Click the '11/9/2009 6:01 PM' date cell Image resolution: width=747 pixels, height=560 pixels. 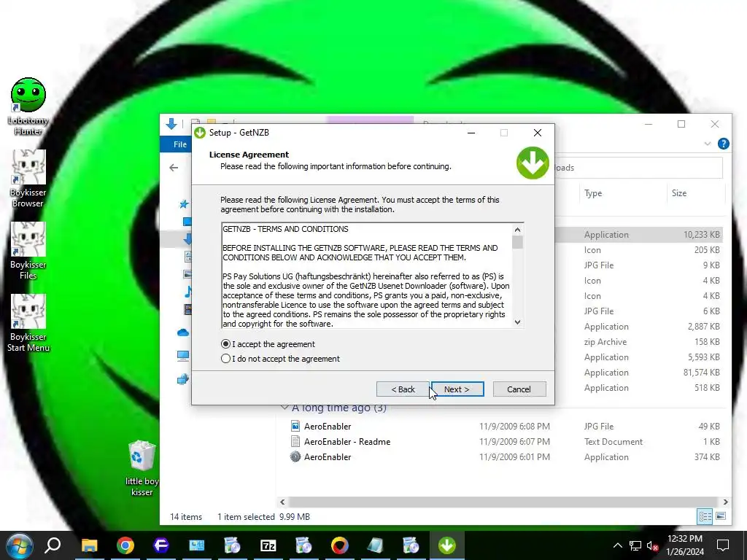514,456
